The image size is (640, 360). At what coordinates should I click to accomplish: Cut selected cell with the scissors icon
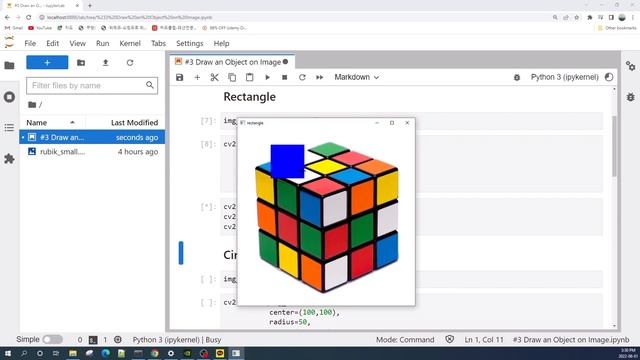214,77
